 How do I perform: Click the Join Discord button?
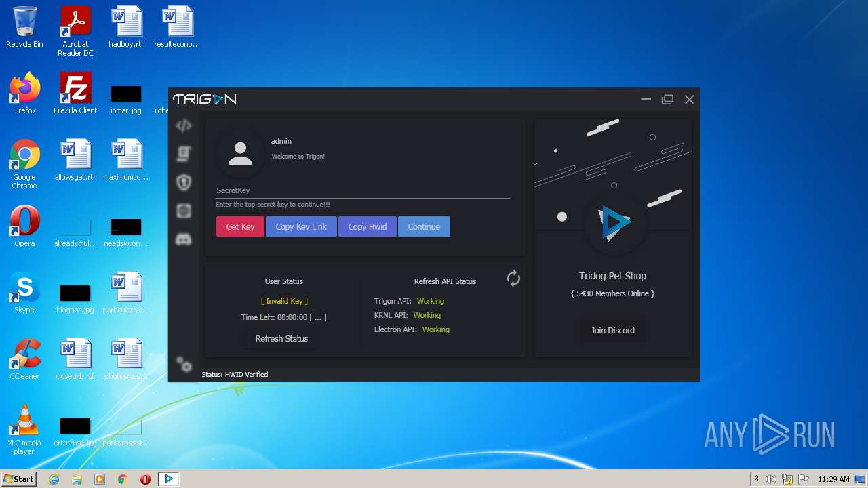[612, 330]
